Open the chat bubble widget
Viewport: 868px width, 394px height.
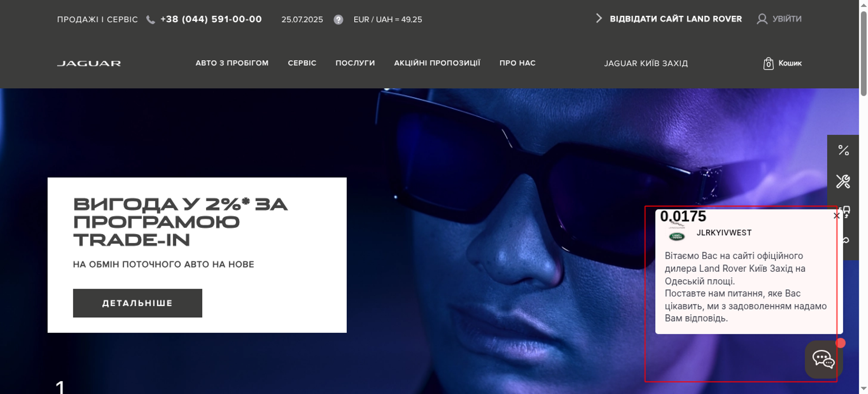[x=823, y=359]
